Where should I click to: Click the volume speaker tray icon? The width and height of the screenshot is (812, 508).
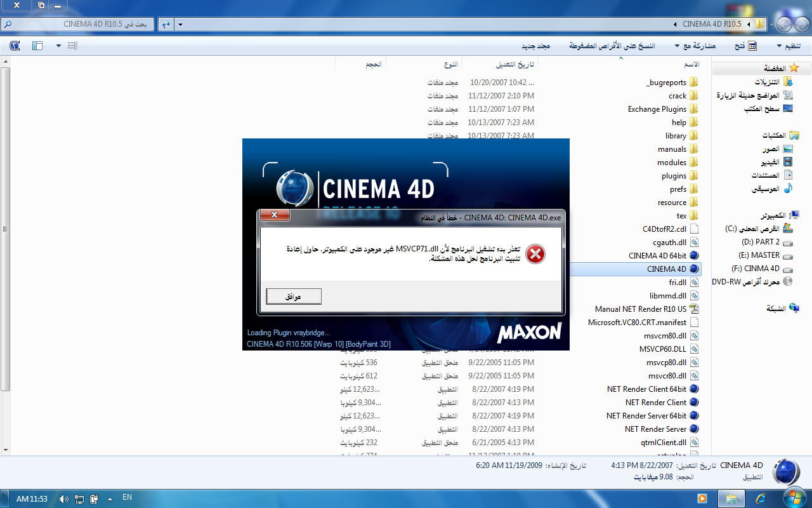[63, 499]
